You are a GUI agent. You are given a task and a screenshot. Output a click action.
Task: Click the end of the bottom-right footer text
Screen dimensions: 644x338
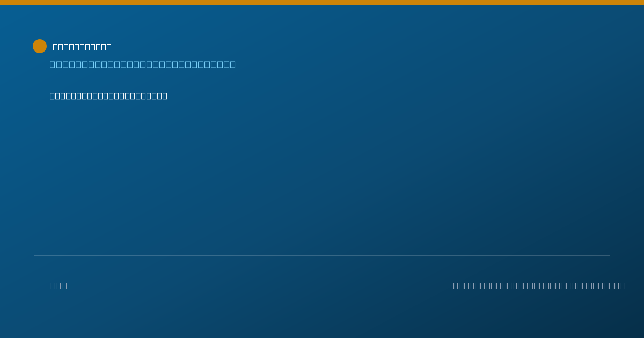pos(621,285)
